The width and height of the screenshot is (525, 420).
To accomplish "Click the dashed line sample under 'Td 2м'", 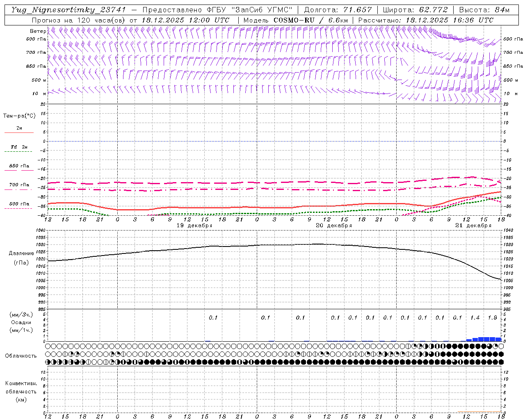I will tap(18, 152).
